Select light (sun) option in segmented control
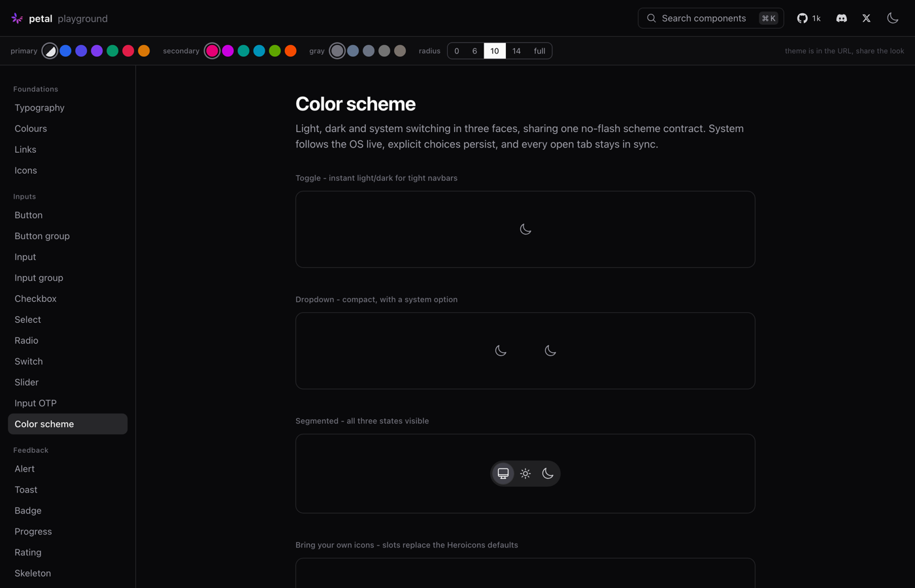This screenshot has height=588, width=915. point(525,474)
